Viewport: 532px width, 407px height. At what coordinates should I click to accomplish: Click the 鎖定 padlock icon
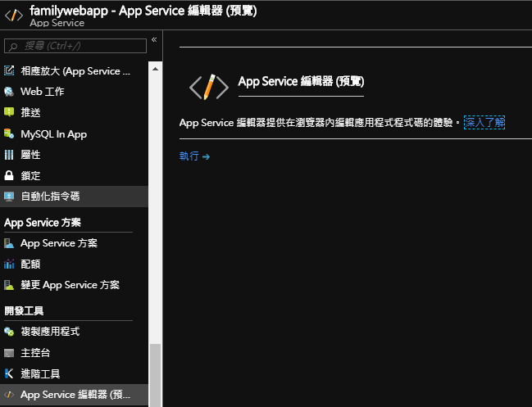(9, 175)
